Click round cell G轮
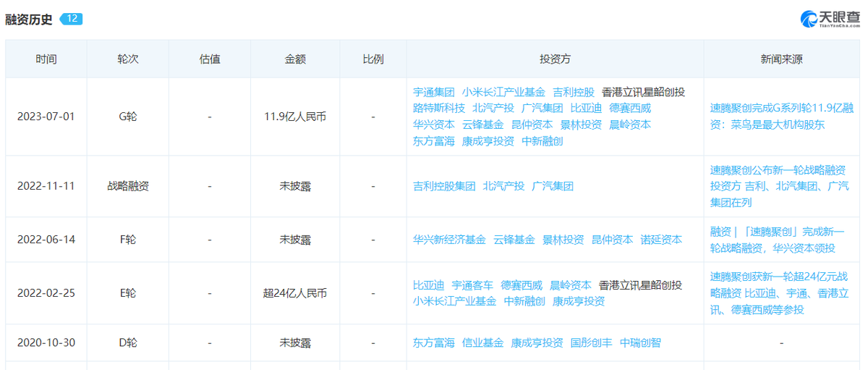Image resolution: width=868 pixels, height=370 pixels. (128, 117)
